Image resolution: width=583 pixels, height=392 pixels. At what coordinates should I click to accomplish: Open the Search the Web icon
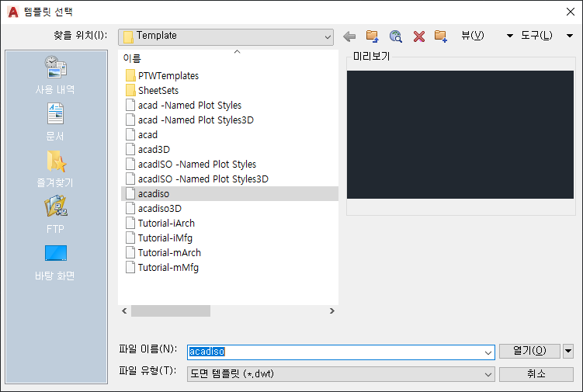tap(395, 36)
